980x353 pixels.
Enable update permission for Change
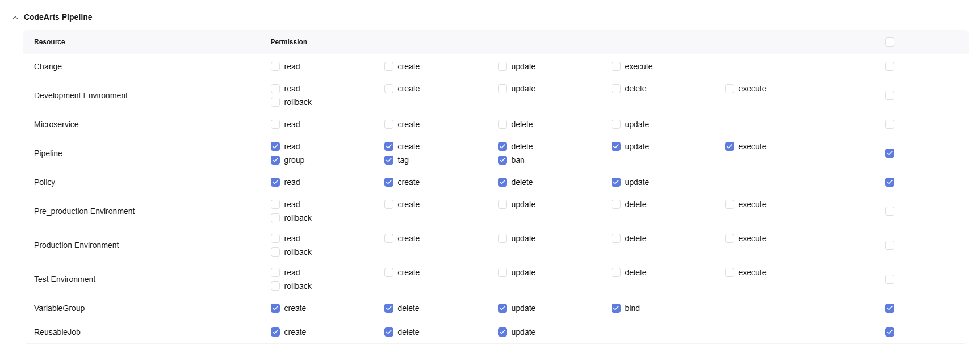(x=502, y=66)
